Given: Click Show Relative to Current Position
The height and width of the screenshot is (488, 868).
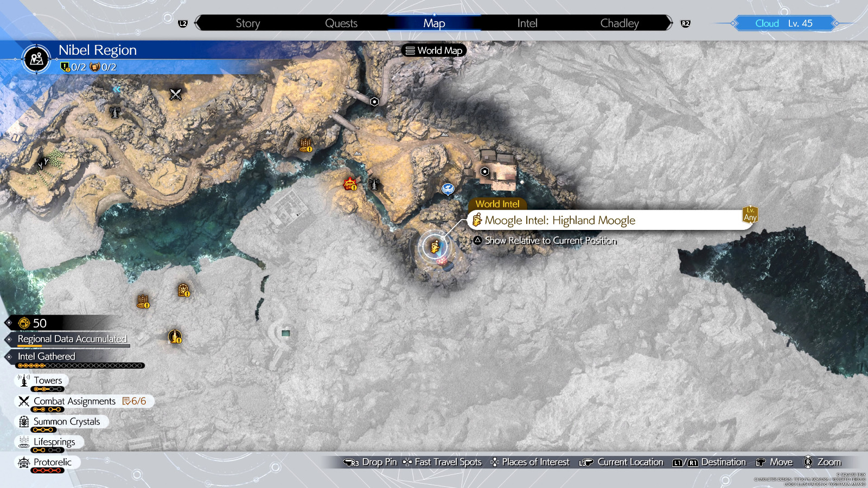Looking at the screenshot, I should [x=550, y=241].
